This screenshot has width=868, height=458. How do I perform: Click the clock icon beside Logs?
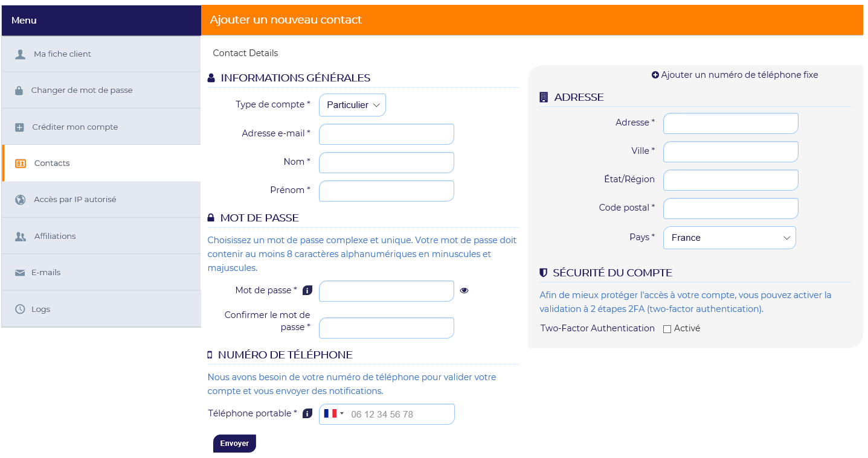pos(20,309)
